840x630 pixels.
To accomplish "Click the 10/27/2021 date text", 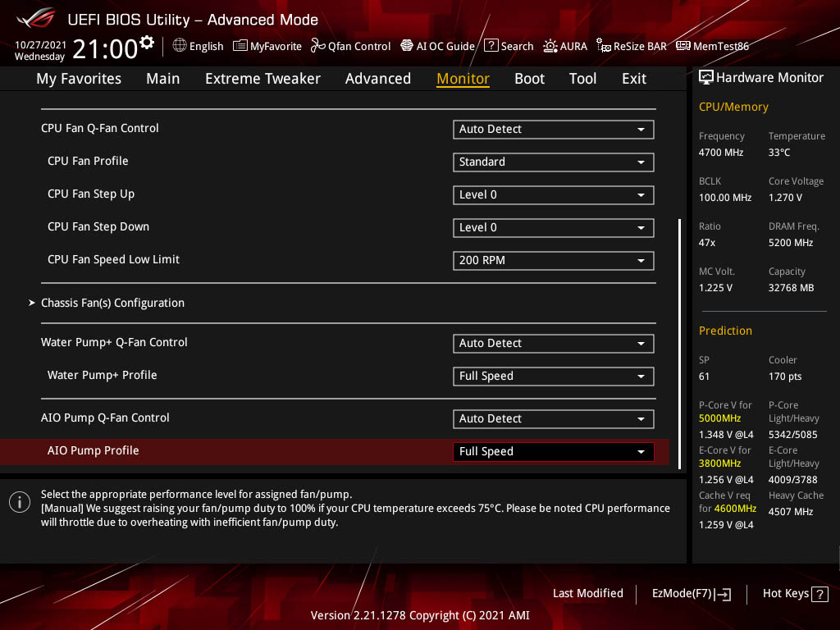I will click(40, 44).
